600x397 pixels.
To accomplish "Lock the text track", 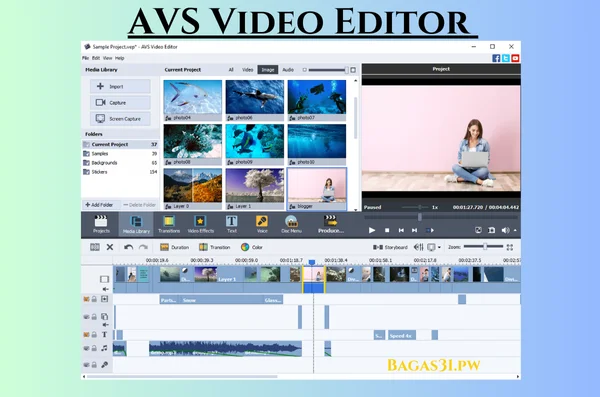I will 94,335.
